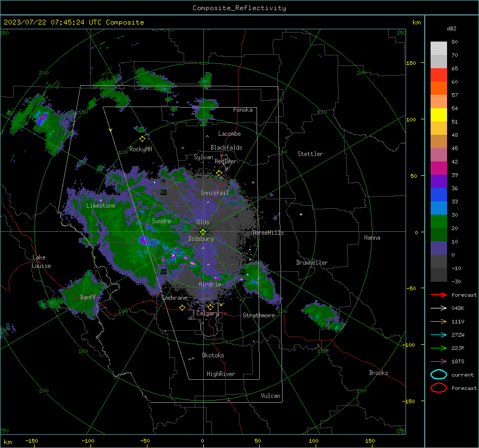This screenshot has height=448, width=479.
Task: Click the Stettler city label
Action: [310, 154]
